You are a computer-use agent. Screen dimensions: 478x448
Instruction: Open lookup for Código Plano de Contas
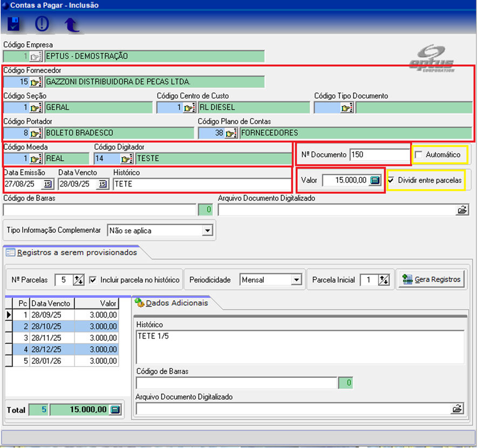[231, 133]
